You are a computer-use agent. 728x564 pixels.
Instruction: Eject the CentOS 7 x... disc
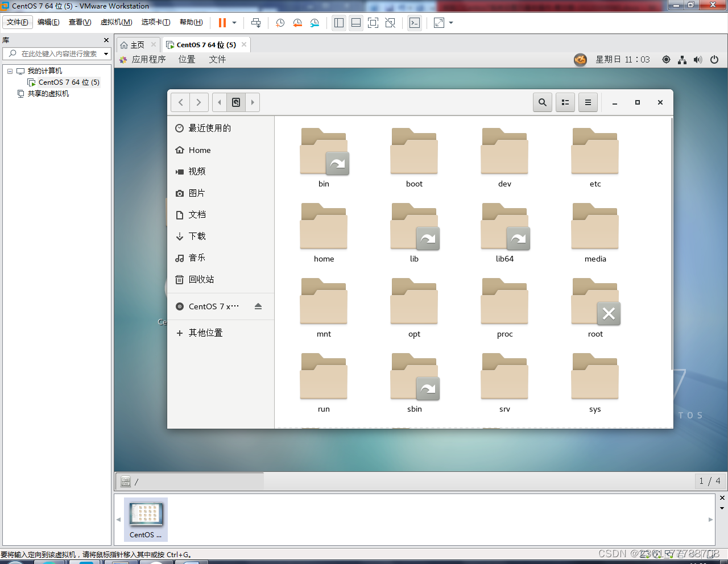(x=258, y=306)
